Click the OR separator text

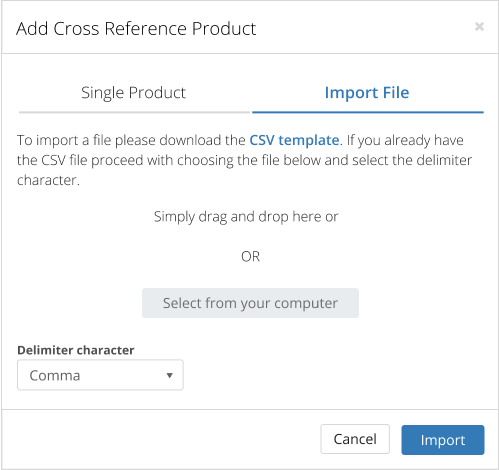pos(250,257)
